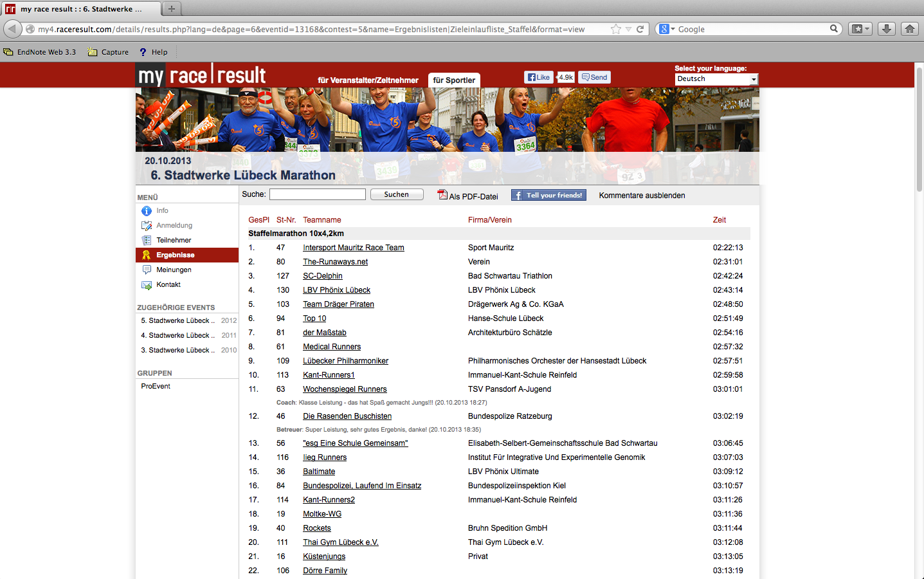924x579 pixels.
Task: Download results via Als PDF-Datei
Action: (468, 196)
